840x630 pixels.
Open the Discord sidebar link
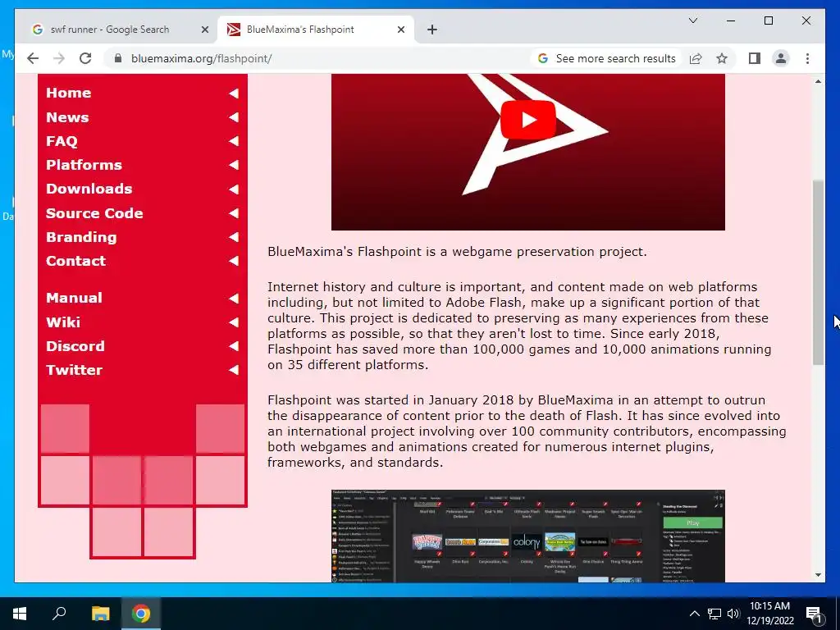coord(75,346)
